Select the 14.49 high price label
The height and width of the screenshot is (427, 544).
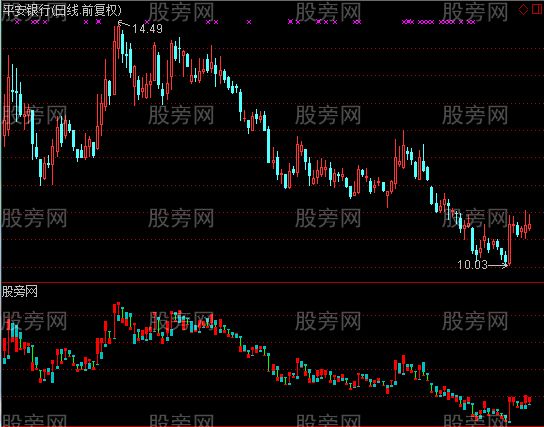point(147,28)
